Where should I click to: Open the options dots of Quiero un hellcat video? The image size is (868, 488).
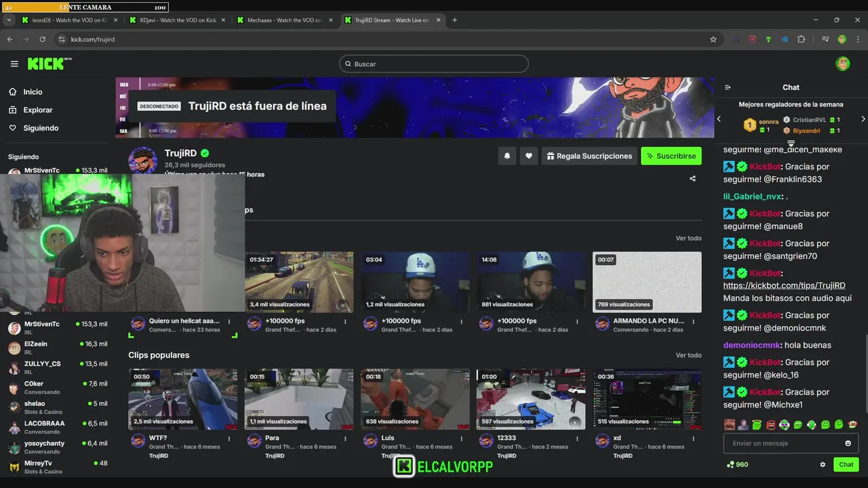pos(229,321)
